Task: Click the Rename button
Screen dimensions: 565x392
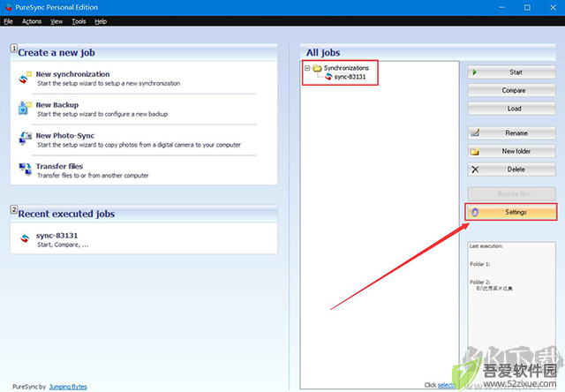Action: pos(512,133)
